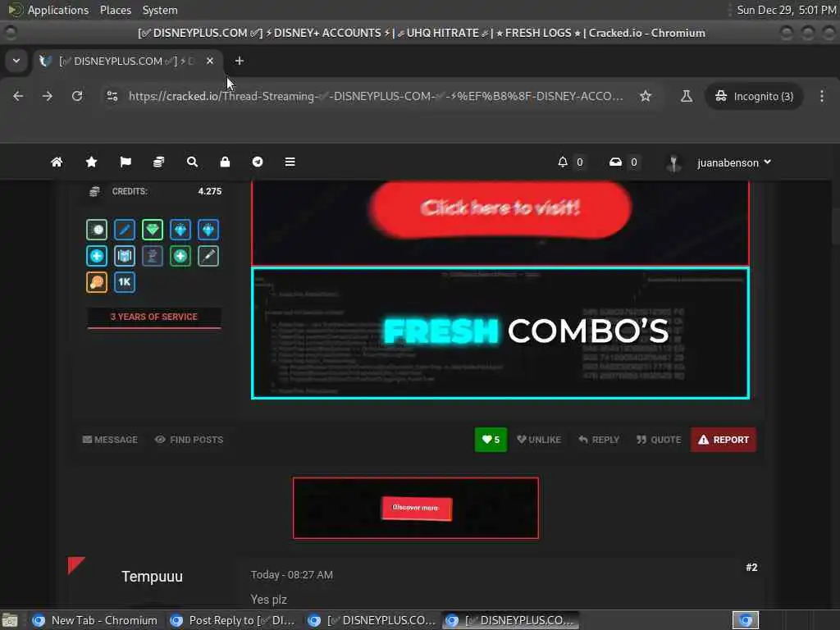View site information icon in address bar
The image size is (840, 630).
pos(112,96)
